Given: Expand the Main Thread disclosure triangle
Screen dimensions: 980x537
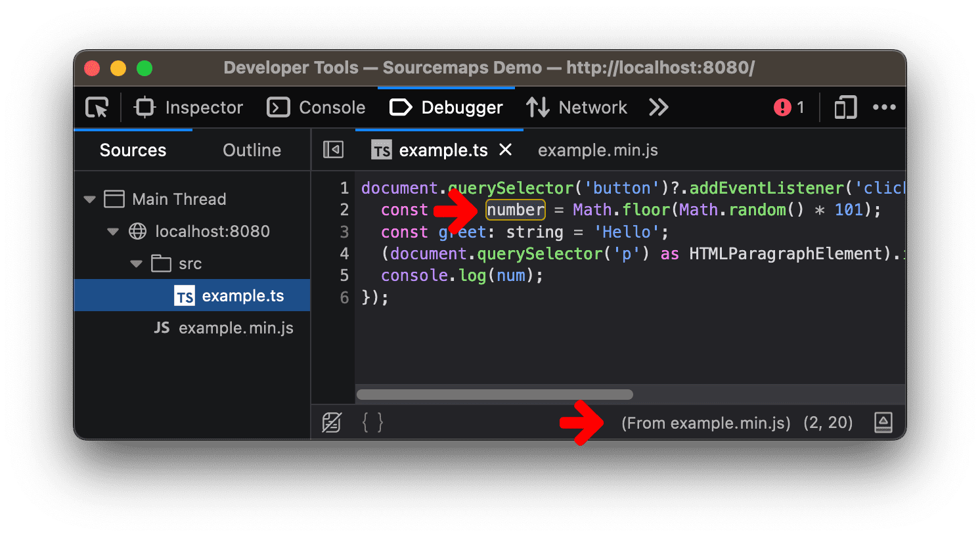Looking at the screenshot, I should pos(89,199).
